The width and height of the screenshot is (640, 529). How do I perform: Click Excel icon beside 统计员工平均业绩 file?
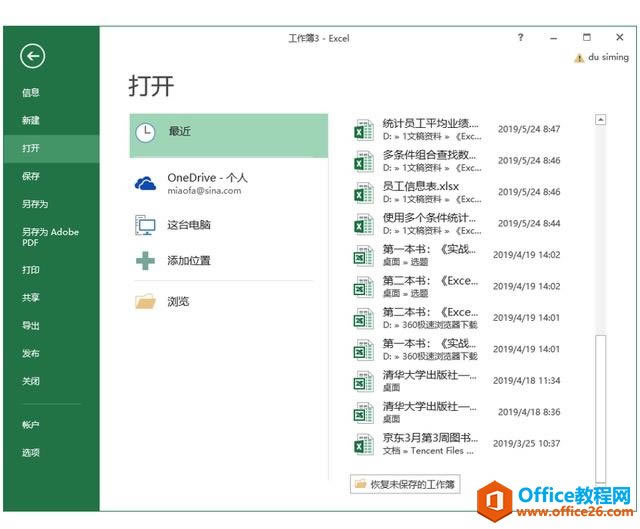point(363,129)
